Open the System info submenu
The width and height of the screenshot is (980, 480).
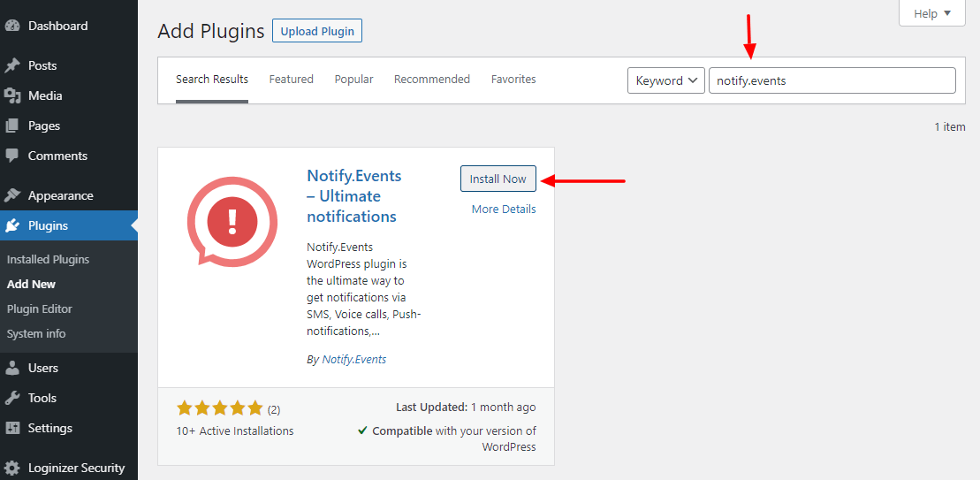click(36, 334)
